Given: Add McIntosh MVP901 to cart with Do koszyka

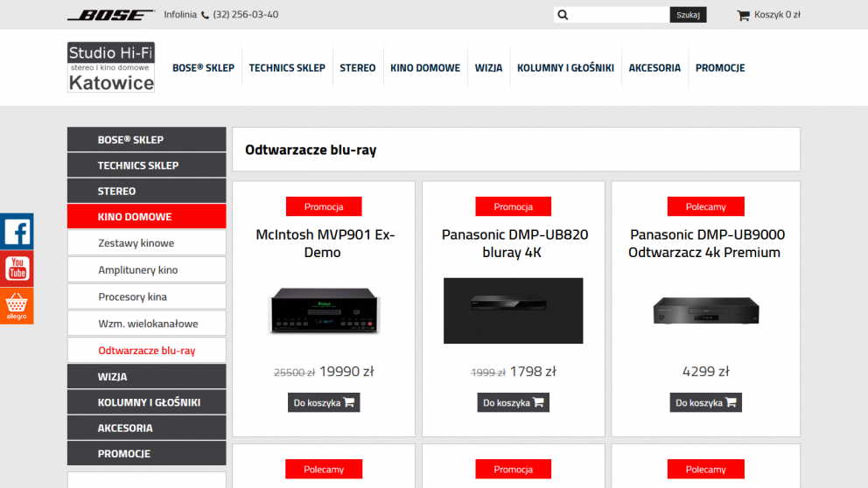Looking at the screenshot, I should coord(324,402).
